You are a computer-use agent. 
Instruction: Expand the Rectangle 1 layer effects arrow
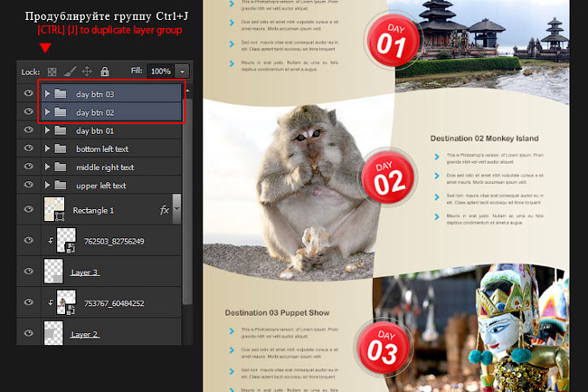point(176,209)
